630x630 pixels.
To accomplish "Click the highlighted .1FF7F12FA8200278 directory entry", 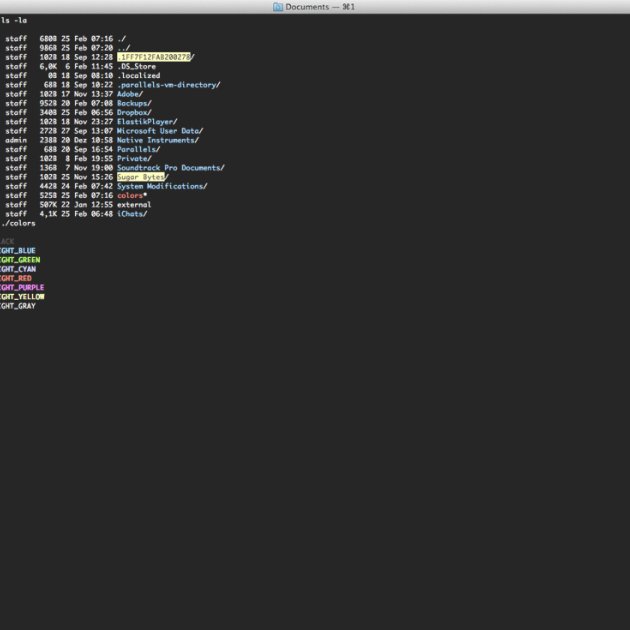I will 154,57.
